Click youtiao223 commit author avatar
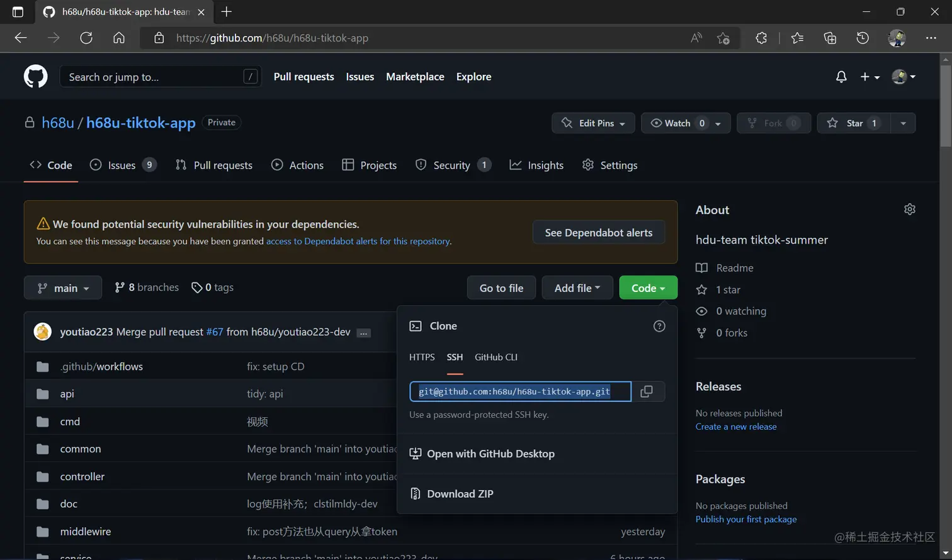 [43, 332]
